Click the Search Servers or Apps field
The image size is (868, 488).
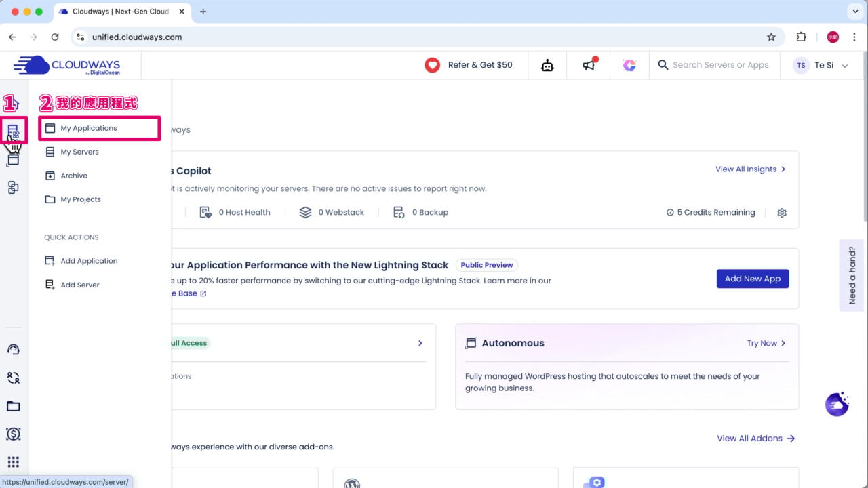tap(720, 65)
